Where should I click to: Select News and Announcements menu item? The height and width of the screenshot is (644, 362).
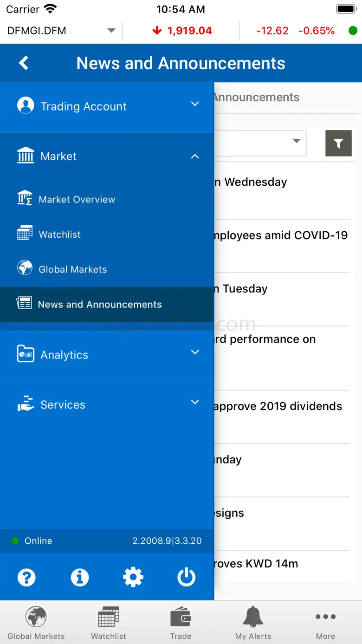tap(100, 305)
